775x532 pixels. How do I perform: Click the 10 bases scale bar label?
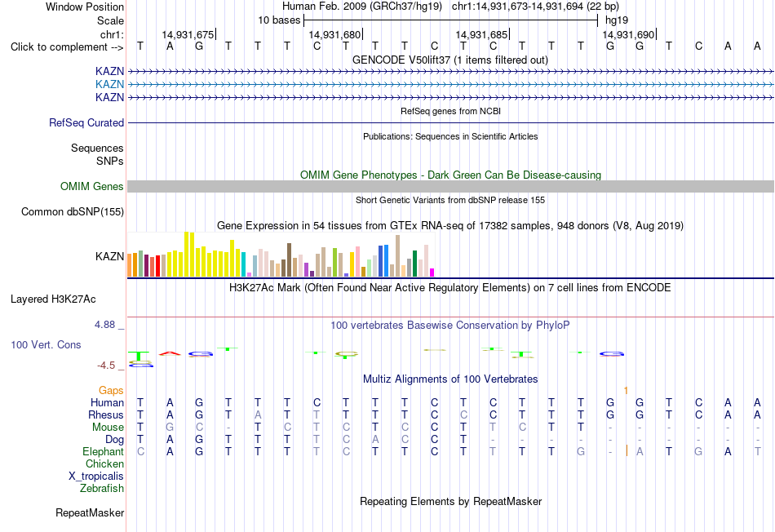coord(279,20)
